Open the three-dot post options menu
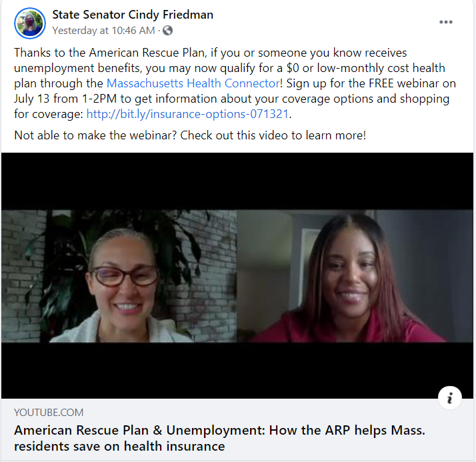476x462 pixels. [x=445, y=22]
